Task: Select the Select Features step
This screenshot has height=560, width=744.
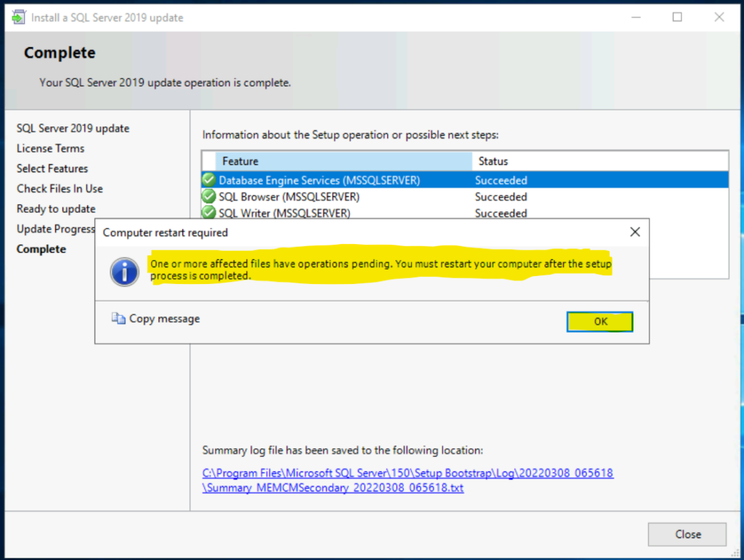Action: pyautogui.click(x=52, y=169)
